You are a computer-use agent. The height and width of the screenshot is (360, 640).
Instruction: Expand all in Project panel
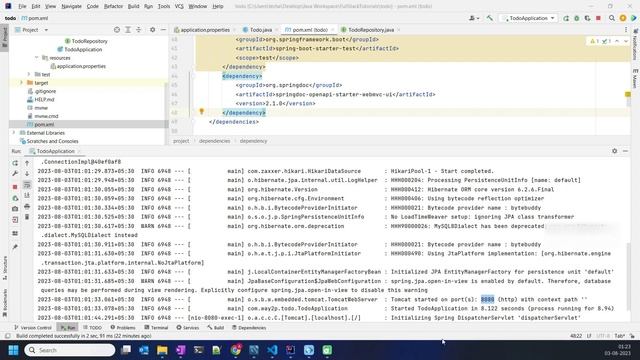(128, 30)
